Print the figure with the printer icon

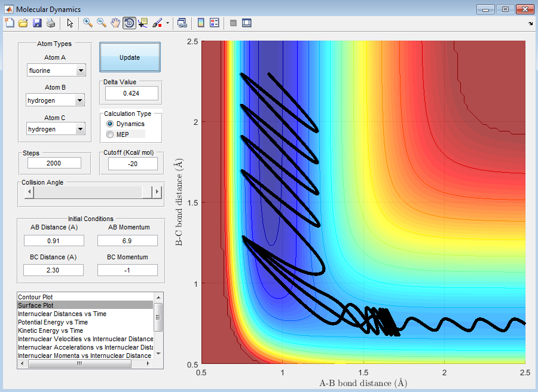point(51,23)
